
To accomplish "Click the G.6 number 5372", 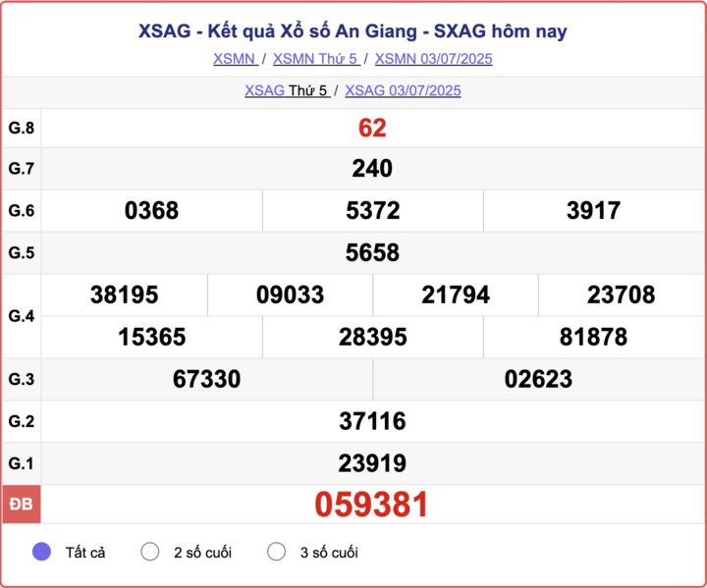I will [372, 211].
